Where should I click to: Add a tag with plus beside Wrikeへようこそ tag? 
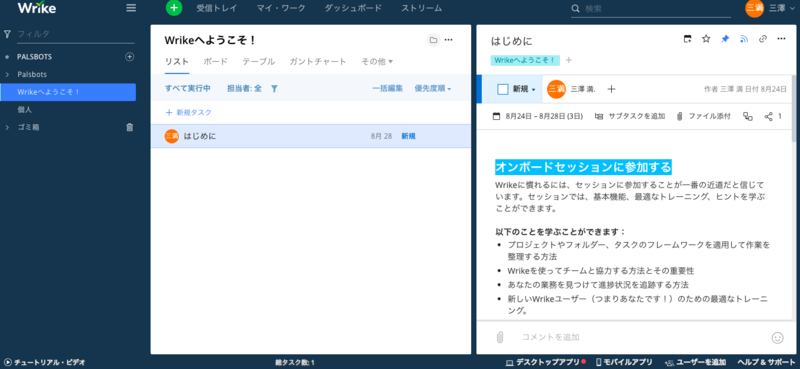coord(569,60)
